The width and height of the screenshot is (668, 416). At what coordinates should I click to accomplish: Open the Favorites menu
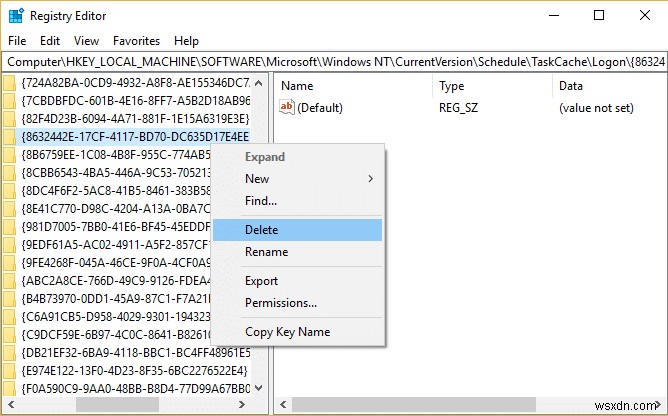click(136, 41)
